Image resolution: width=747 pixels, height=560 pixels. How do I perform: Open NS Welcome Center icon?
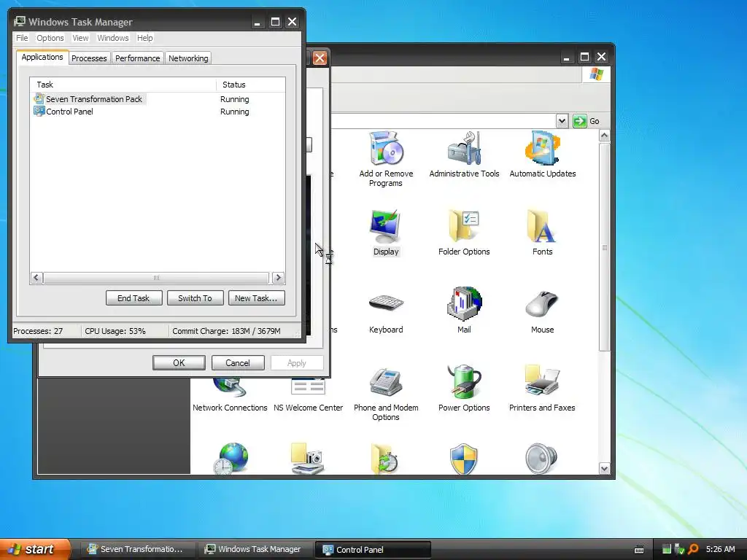(x=308, y=386)
